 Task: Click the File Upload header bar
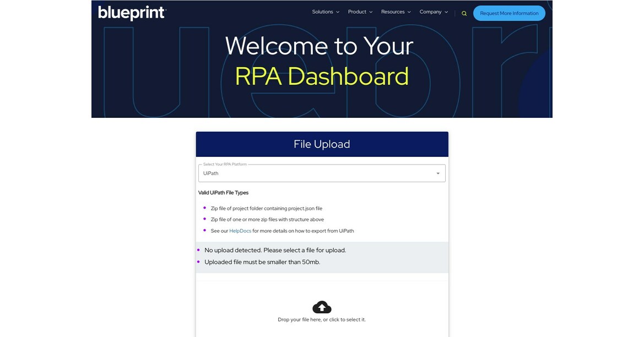click(322, 144)
